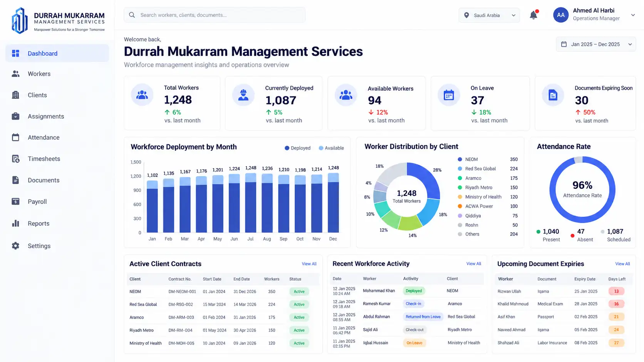Select Payroll from the sidebar

(57, 202)
